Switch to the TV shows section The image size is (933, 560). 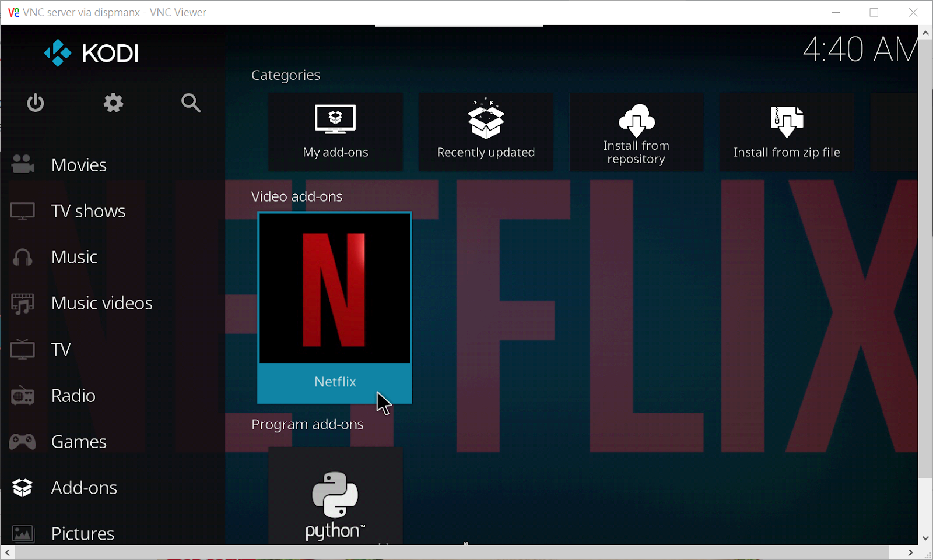tap(88, 211)
